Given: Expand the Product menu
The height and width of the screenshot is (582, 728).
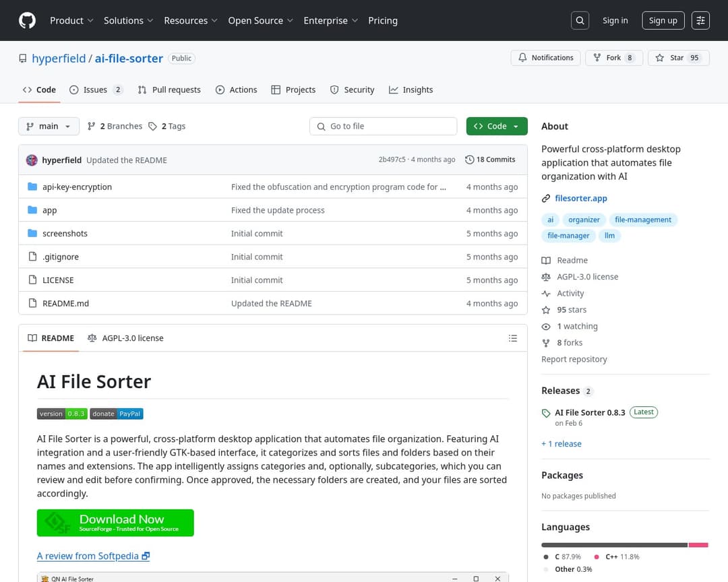Looking at the screenshot, I should [71, 20].
